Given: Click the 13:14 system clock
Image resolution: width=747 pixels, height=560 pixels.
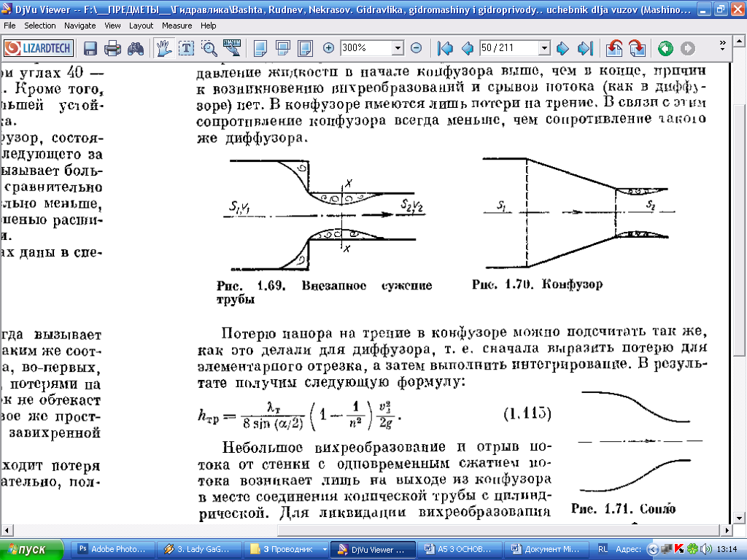Looking at the screenshot, I should [x=727, y=549].
